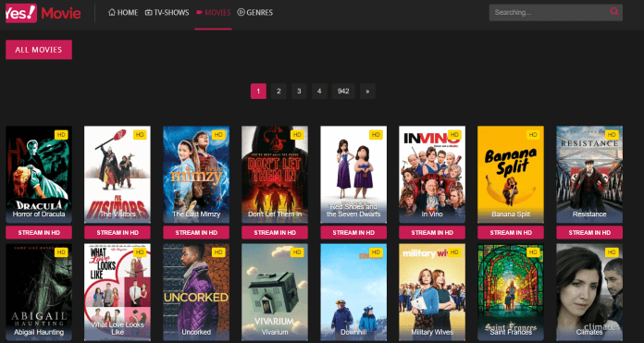Click in the Searching input field
Viewport: 644px width, 343px height.
point(549,13)
